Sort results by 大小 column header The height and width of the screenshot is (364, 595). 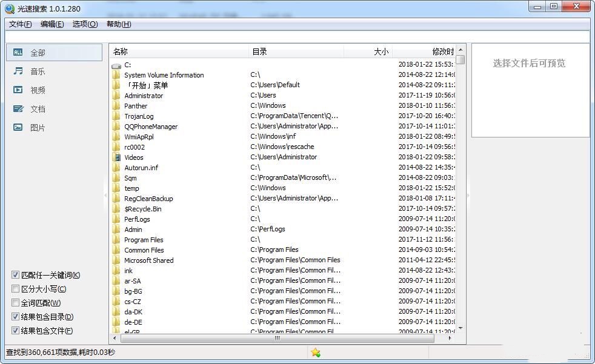pyautogui.click(x=368, y=51)
